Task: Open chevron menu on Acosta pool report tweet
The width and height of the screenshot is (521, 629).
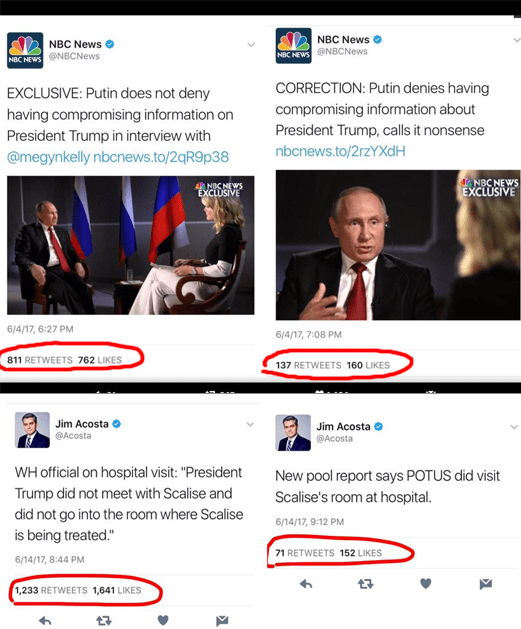Action: tap(514, 427)
